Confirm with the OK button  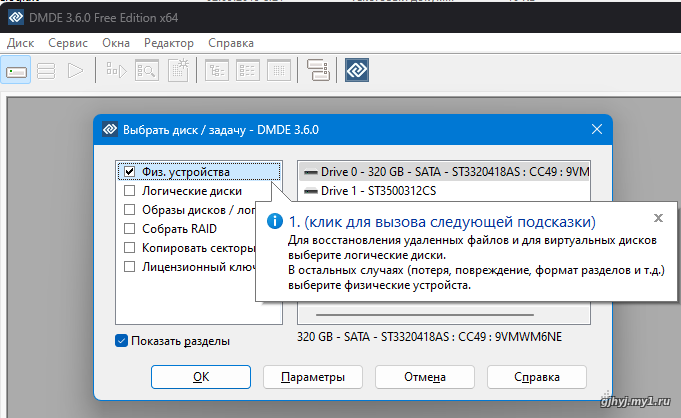201,377
